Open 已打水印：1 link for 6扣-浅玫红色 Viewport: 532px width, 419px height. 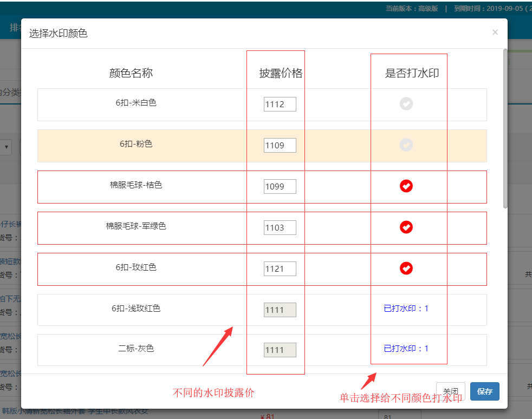tap(406, 309)
